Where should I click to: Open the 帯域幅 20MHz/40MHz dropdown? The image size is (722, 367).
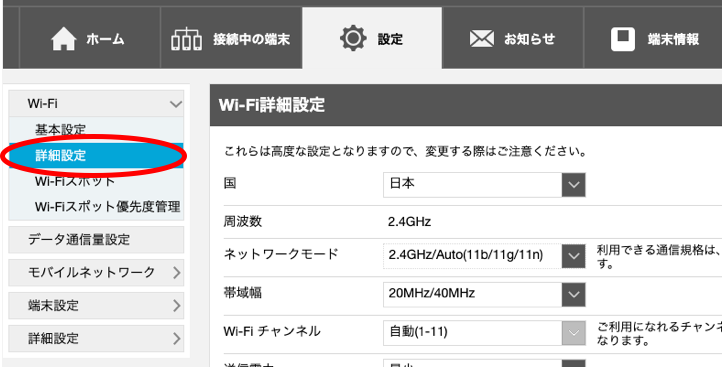[x=484, y=294]
